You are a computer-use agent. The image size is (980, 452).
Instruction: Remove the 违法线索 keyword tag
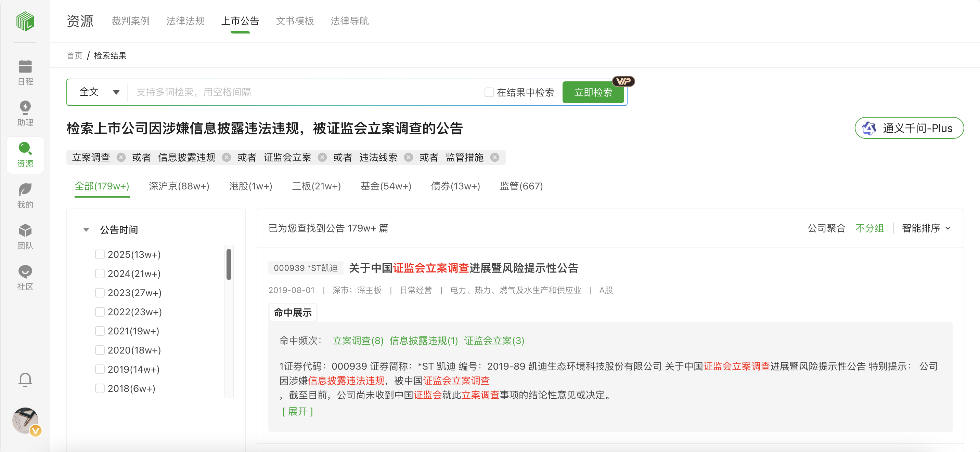pyautogui.click(x=409, y=157)
